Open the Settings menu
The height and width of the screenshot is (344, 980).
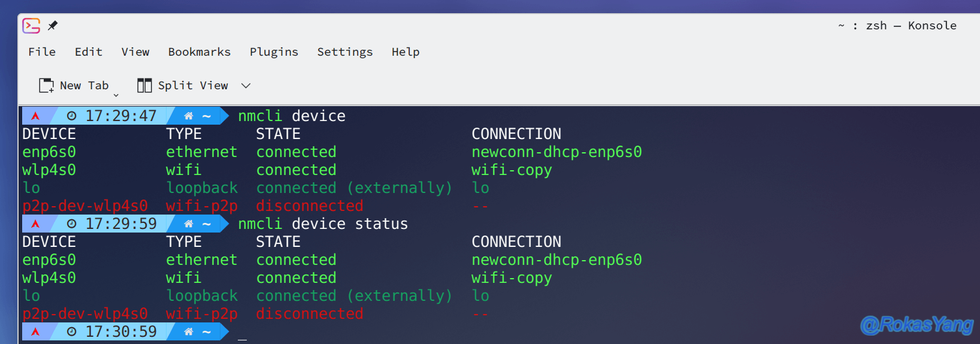345,52
